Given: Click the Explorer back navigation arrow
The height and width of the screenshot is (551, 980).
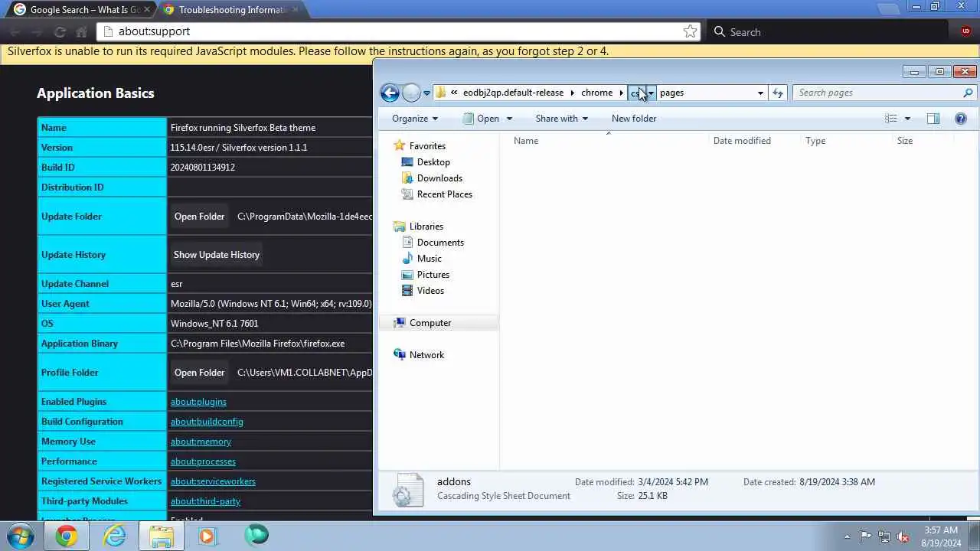Looking at the screenshot, I should point(390,93).
